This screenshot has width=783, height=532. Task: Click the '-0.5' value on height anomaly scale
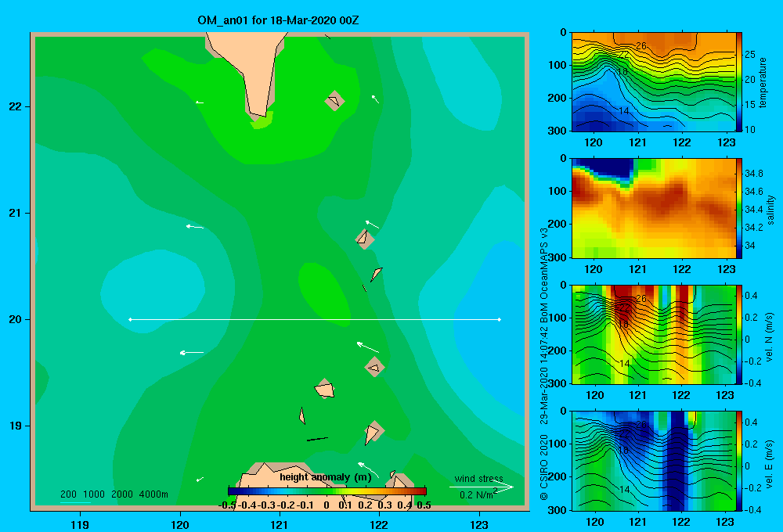[227, 505]
